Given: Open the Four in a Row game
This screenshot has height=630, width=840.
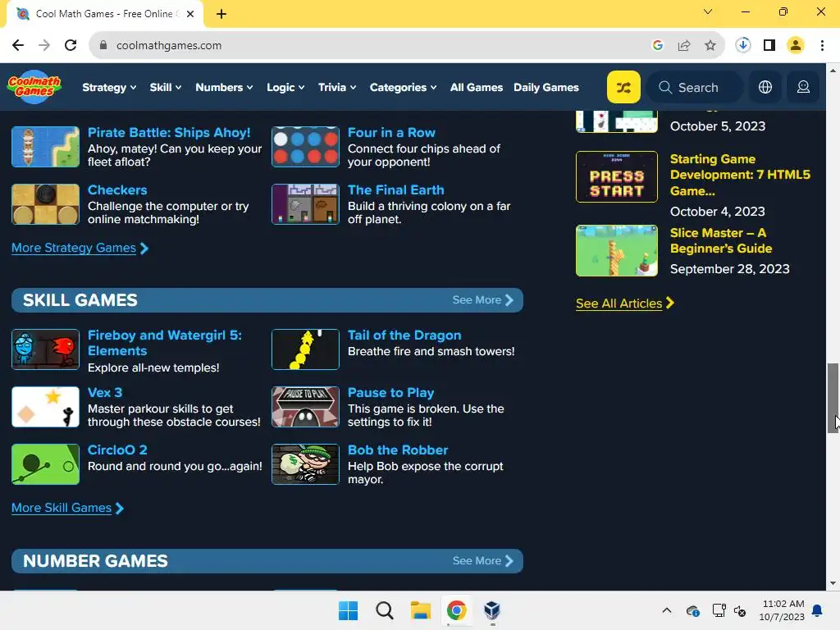Looking at the screenshot, I should pyautogui.click(x=391, y=132).
